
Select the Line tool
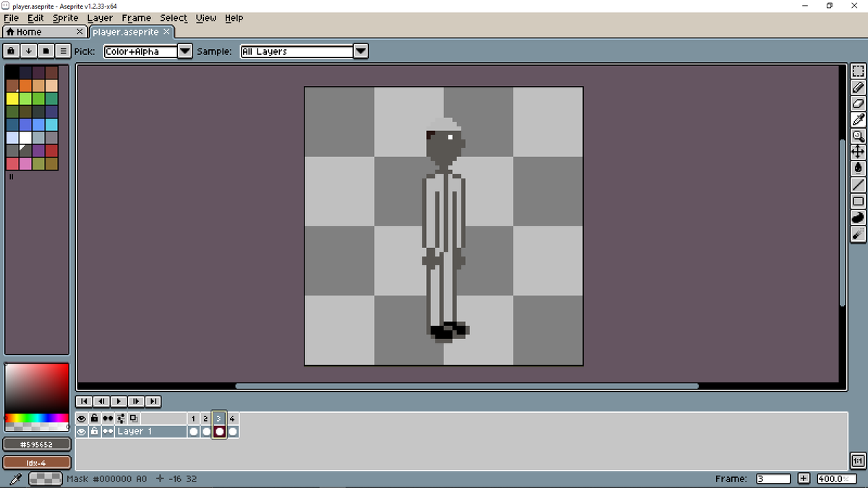coord(858,185)
